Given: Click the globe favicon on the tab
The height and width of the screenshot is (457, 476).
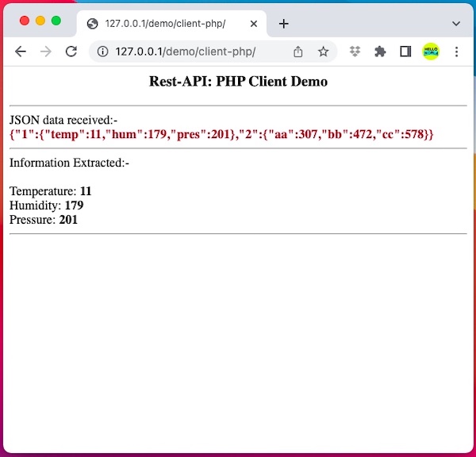Looking at the screenshot, I should pyautogui.click(x=92, y=24).
